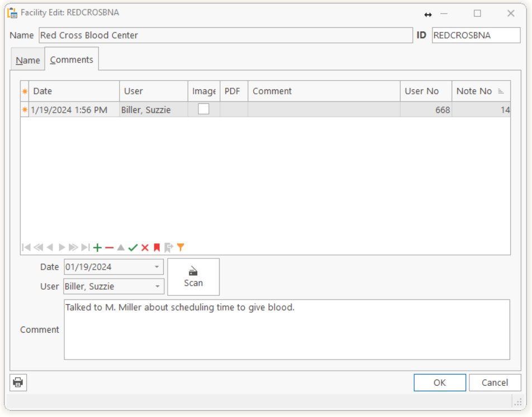Click the PDF column header

234,91
